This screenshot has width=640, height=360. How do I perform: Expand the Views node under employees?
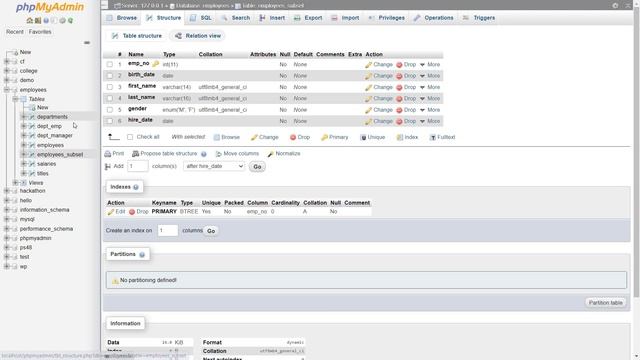[x=15, y=182]
